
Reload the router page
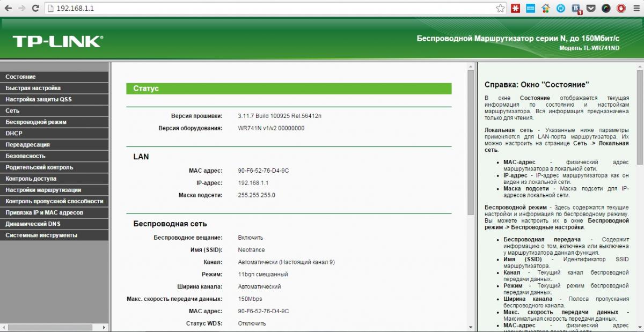coord(35,9)
